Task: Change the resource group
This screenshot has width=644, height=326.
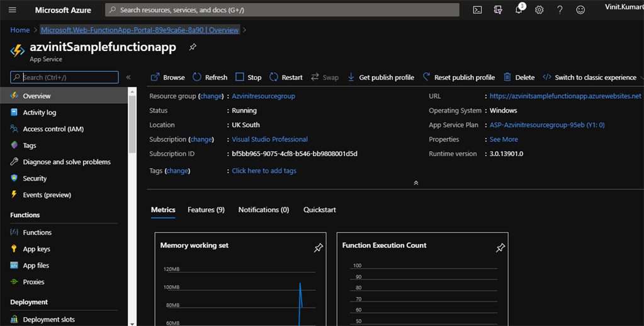Action: [211, 96]
